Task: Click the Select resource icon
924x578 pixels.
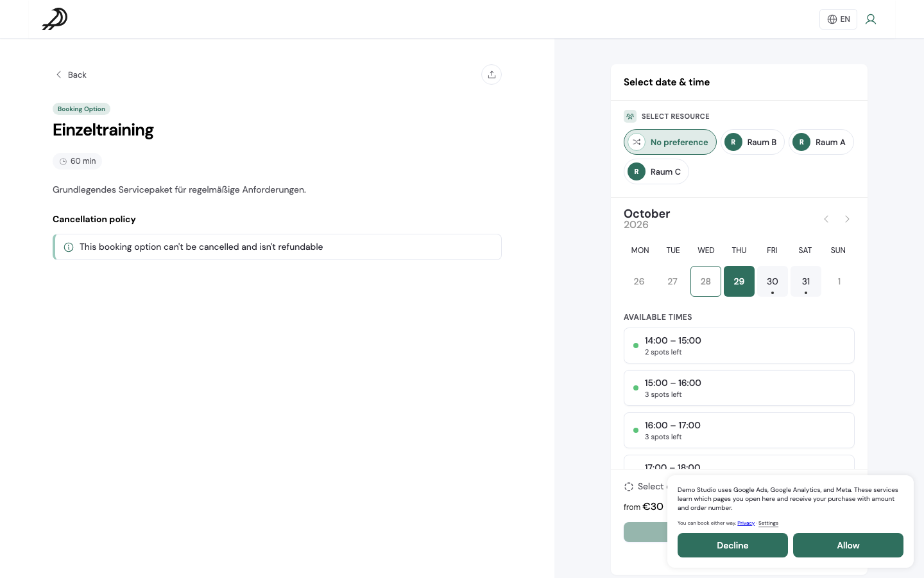Action: coord(630,116)
